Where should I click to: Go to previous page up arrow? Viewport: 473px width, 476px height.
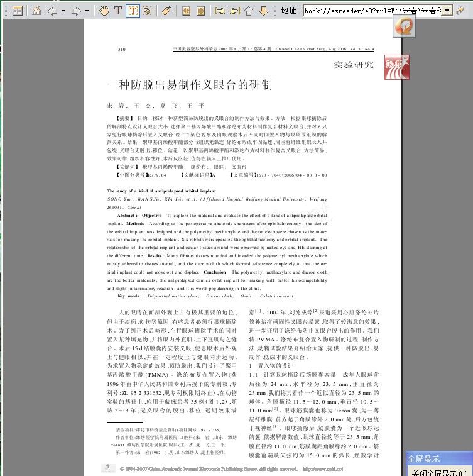(x=249, y=11)
